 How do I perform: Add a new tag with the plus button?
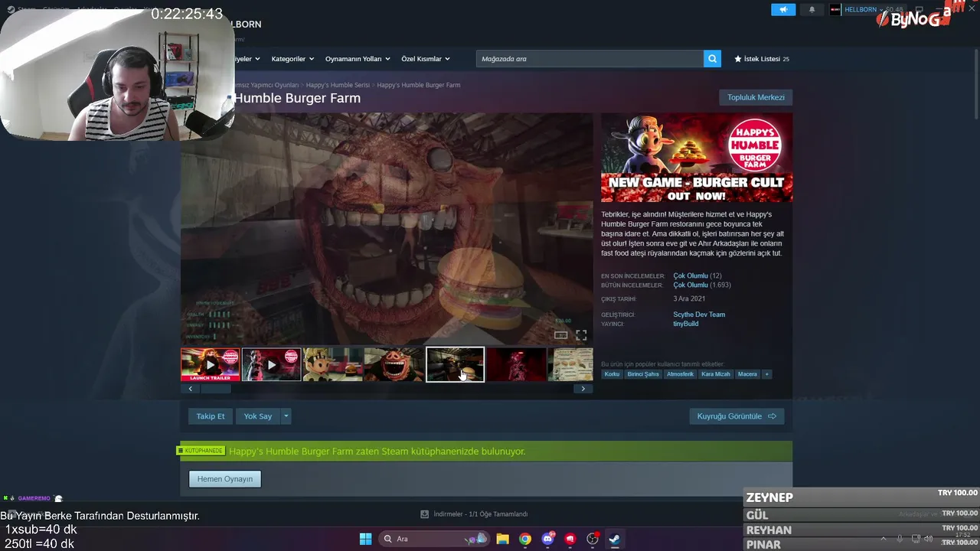pos(766,374)
